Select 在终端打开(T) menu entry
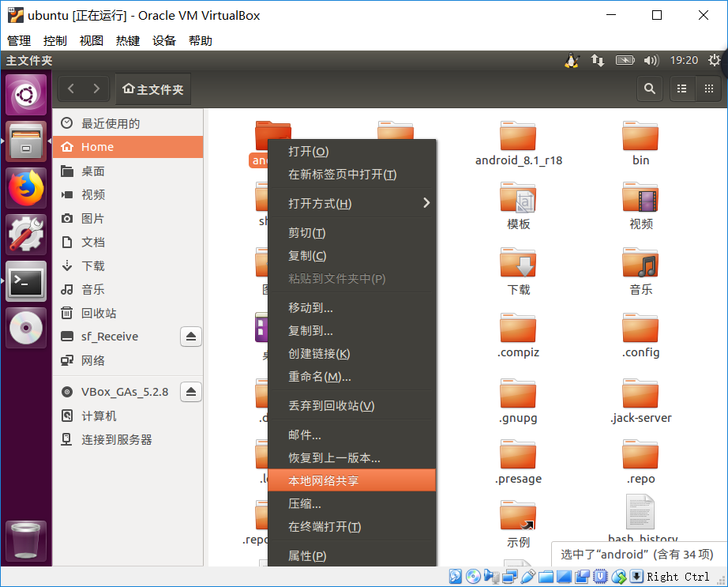This screenshot has width=728, height=587. tap(352, 527)
